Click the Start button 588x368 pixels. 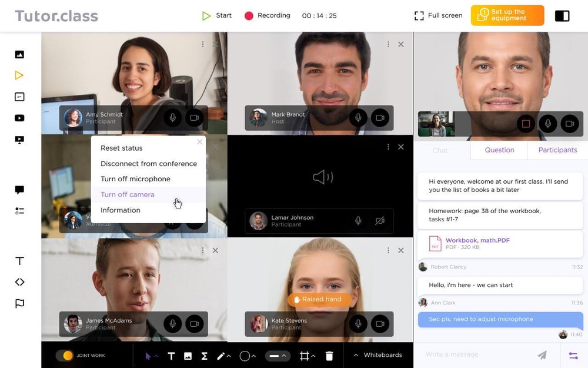coord(217,15)
